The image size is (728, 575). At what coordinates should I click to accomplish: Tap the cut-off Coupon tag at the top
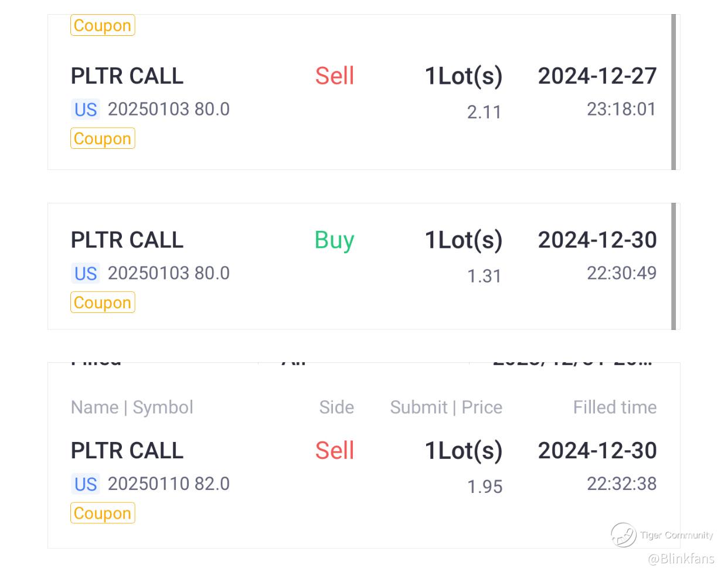(x=103, y=25)
